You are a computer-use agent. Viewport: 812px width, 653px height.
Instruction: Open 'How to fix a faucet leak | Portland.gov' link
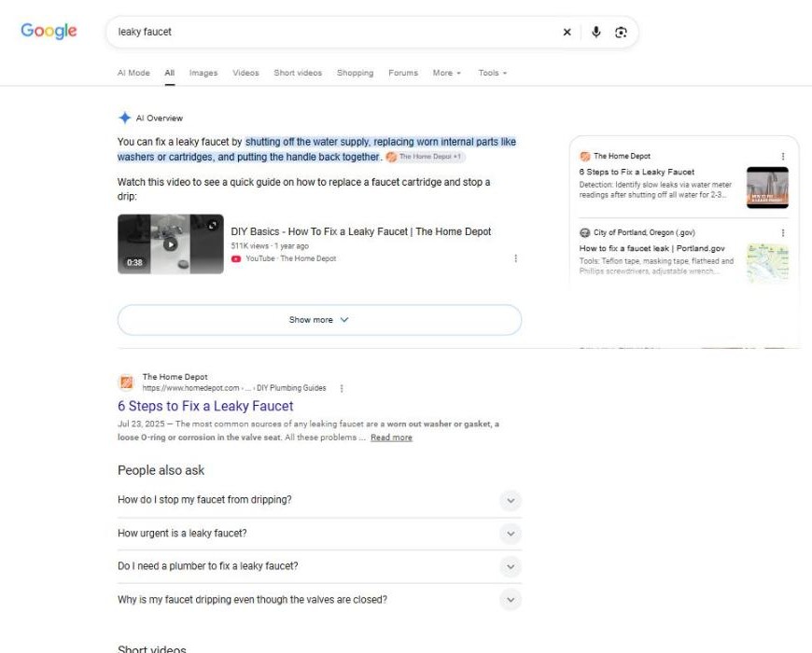tap(651, 248)
